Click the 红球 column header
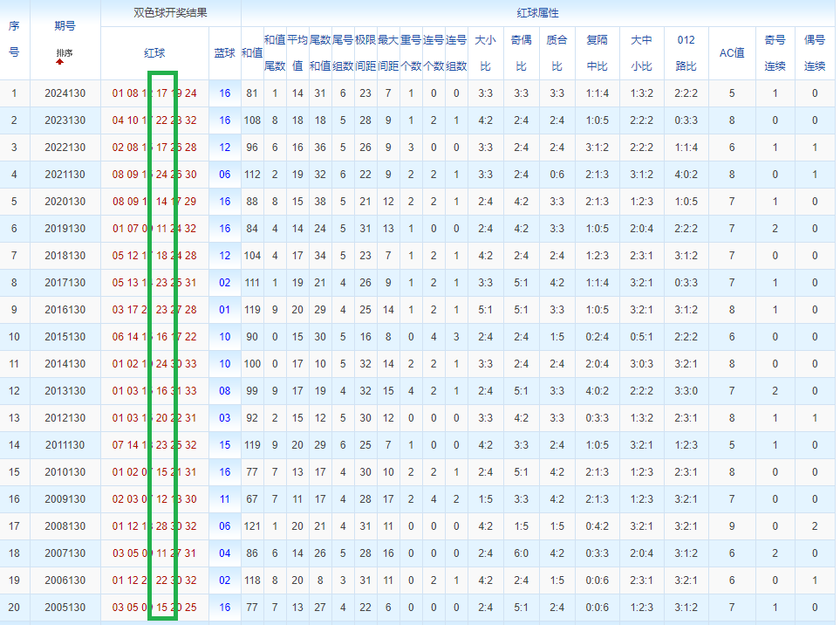The height and width of the screenshot is (625, 840). coord(154,53)
